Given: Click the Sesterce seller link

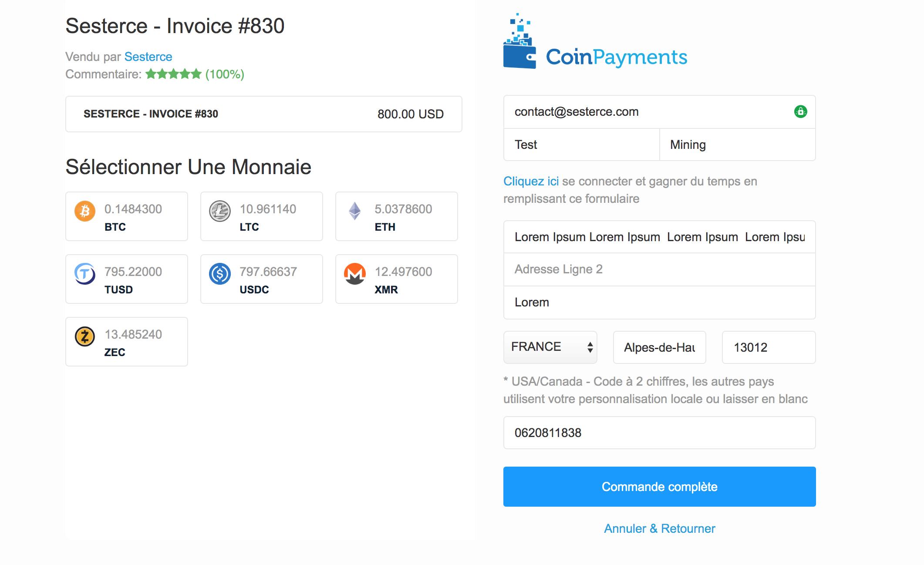Looking at the screenshot, I should pyautogui.click(x=148, y=57).
